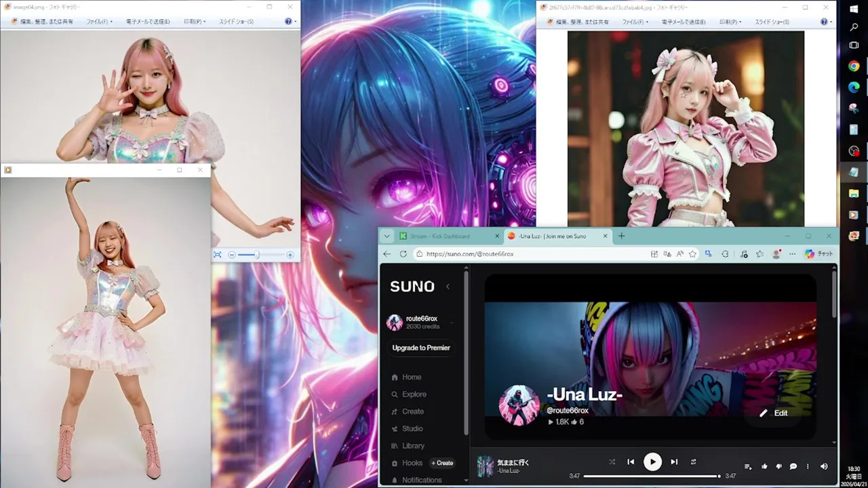
Task: Seek within the song progress bar
Action: [652, 476]
